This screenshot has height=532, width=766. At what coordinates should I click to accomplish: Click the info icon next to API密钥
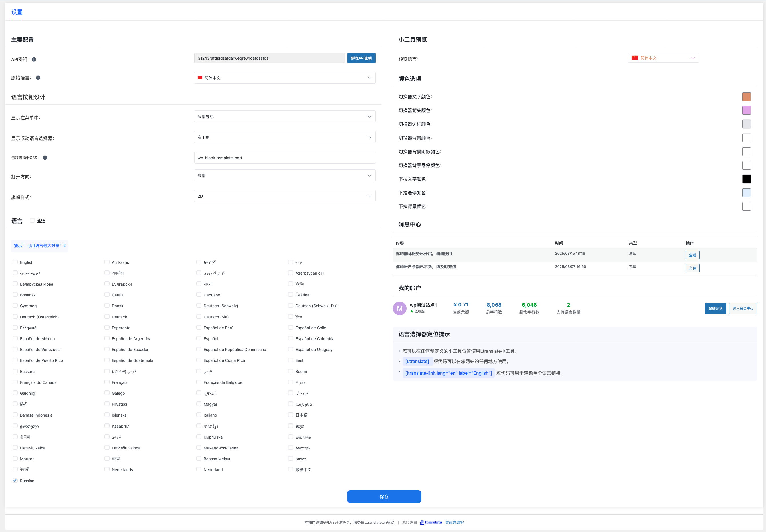[x=34, y=60]
